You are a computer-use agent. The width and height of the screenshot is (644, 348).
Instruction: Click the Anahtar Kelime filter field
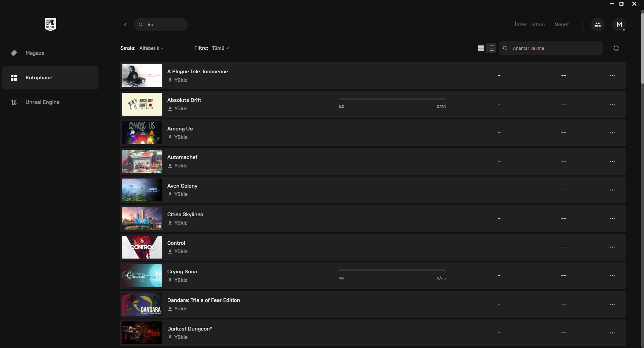coord(551,48)
